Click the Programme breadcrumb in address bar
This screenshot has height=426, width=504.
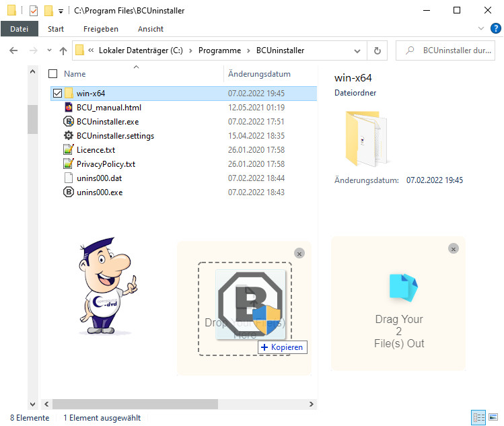click(x=219, y=50)
